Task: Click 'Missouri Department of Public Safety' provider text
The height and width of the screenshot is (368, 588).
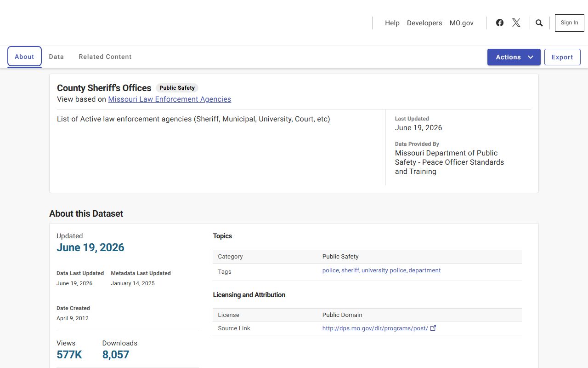Action: 449,162
